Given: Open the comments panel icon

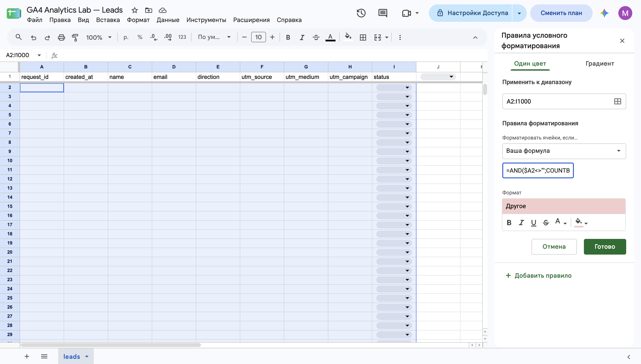Looking at the screenshot, I should click(382, 13).
